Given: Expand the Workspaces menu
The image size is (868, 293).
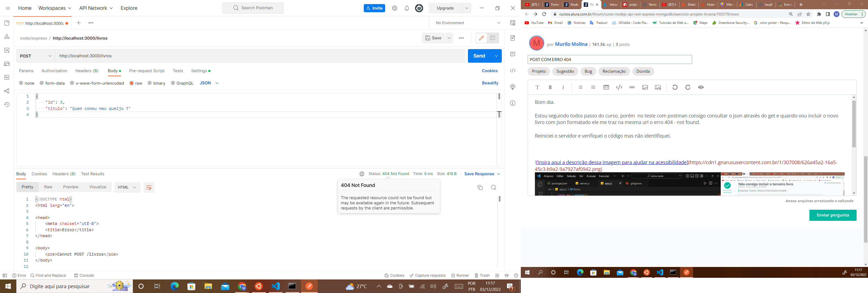Looking at the screenshot, I should [x=55, y=8].
